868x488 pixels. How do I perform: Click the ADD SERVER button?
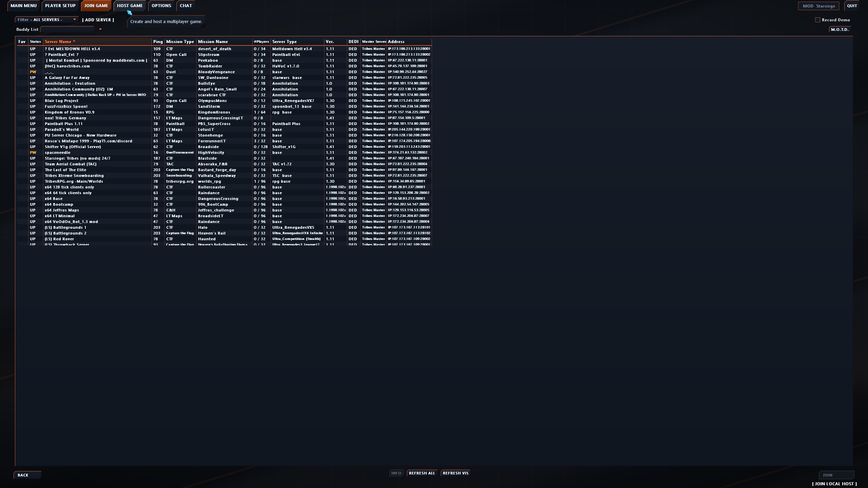pyautogui.click(x=98, y=20)
